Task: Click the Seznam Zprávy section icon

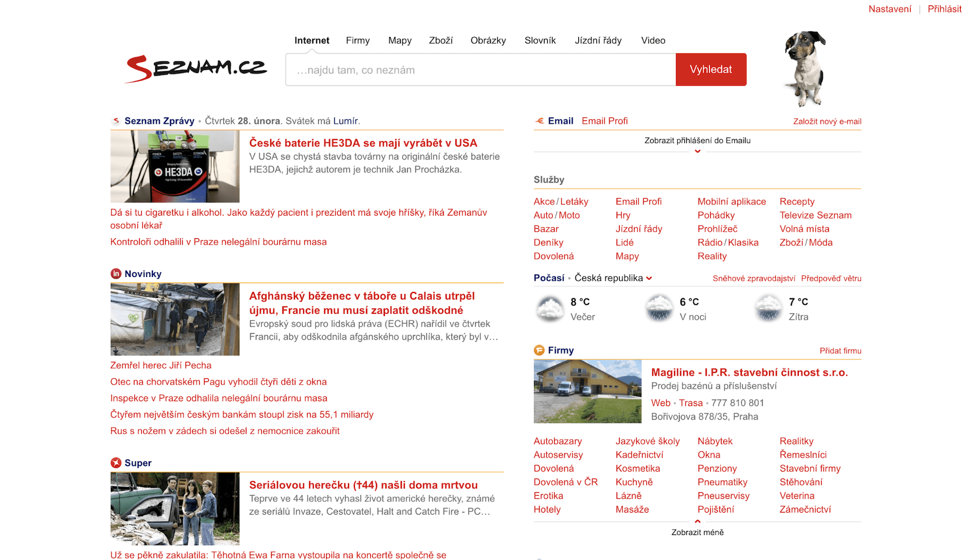Action: (116, 121)
